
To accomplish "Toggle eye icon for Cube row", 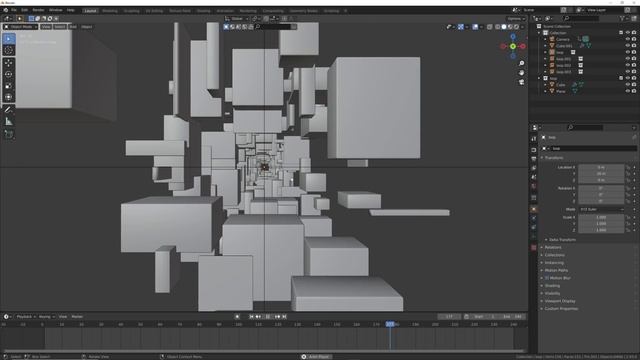I will coord(628,85).
